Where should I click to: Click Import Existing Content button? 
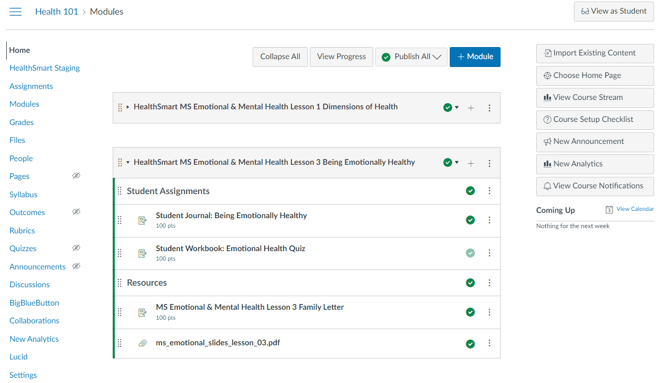pyautogui.click(x=595, y=53)
